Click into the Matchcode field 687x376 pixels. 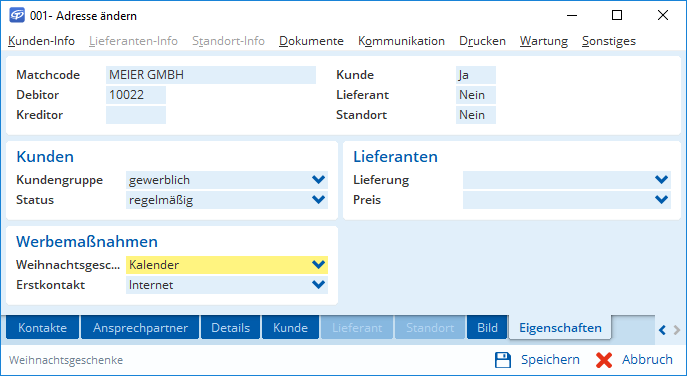tap(211, 75)
